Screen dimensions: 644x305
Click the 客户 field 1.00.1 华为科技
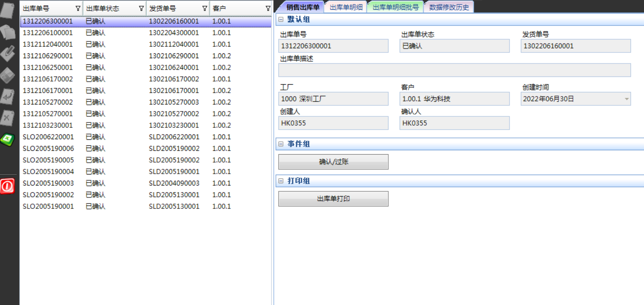coord(454,99)
